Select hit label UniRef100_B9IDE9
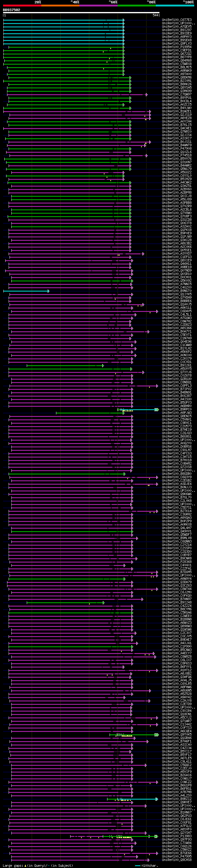197x868 pixels. click(x=177, y=33)
